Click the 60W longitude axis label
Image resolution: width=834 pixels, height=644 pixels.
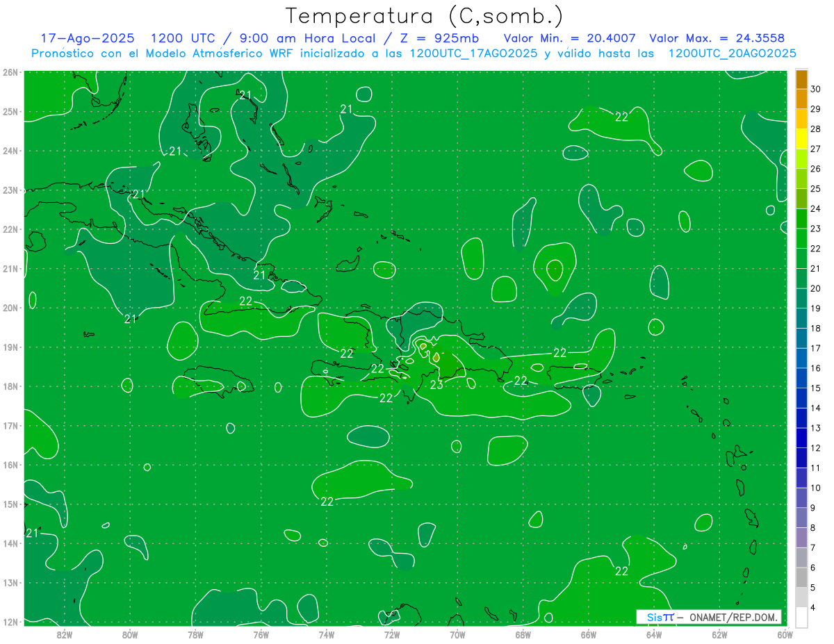(785, 634)
